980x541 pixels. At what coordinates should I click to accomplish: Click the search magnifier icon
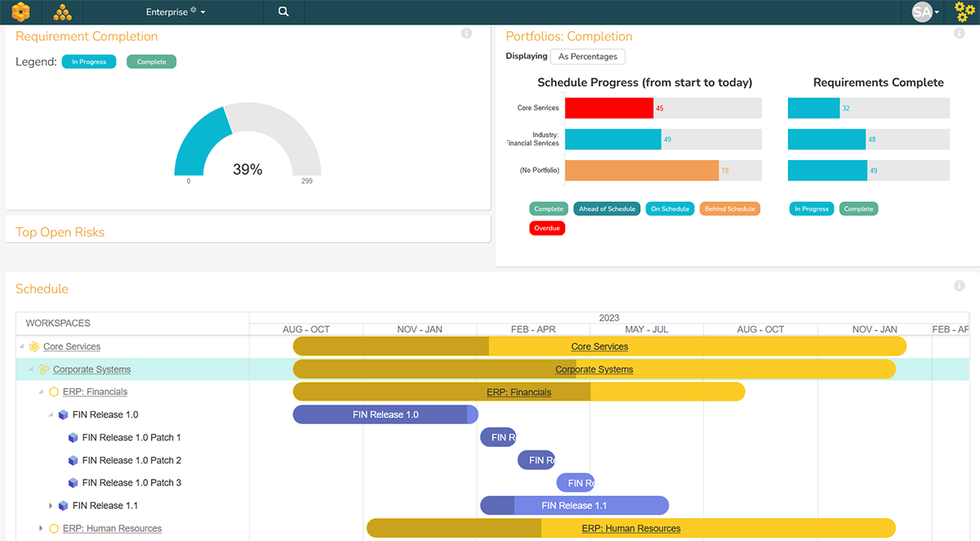point(283,12)
